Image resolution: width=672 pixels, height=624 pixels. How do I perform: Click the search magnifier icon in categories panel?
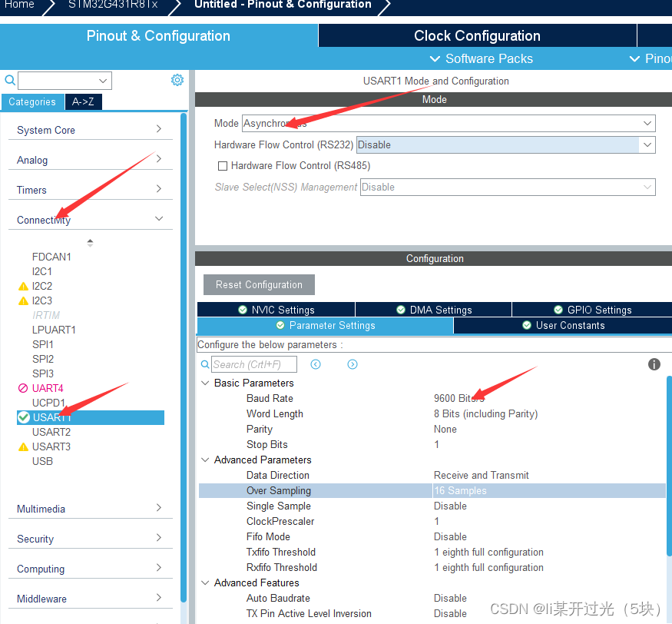[x=10, y=80]
